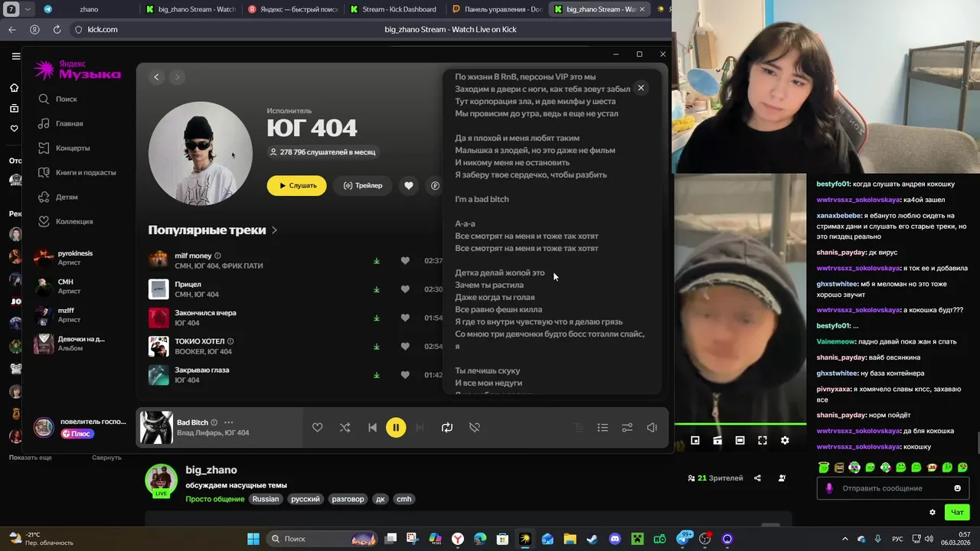
Task: Open emoji picker in chat input
Action: click(x=957, y=488)
